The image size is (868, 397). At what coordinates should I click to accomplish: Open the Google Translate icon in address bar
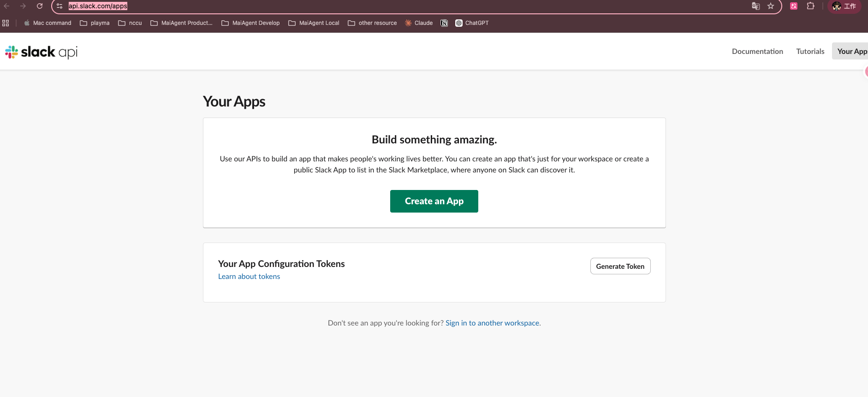tap(755, 6)
